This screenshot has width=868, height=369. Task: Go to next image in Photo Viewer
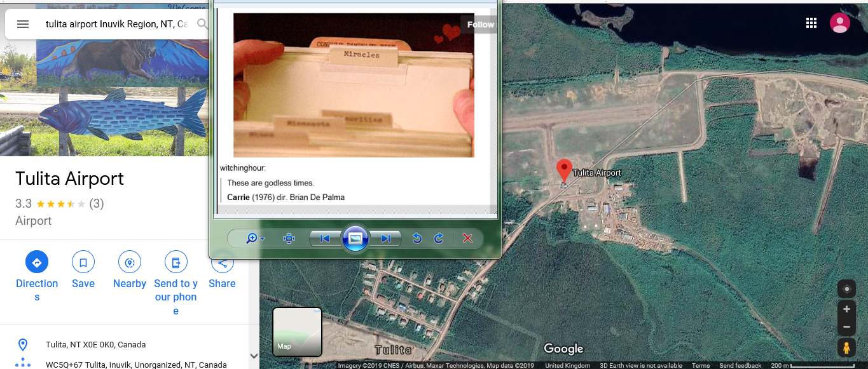pyautogui.click(x=386, y=238)
